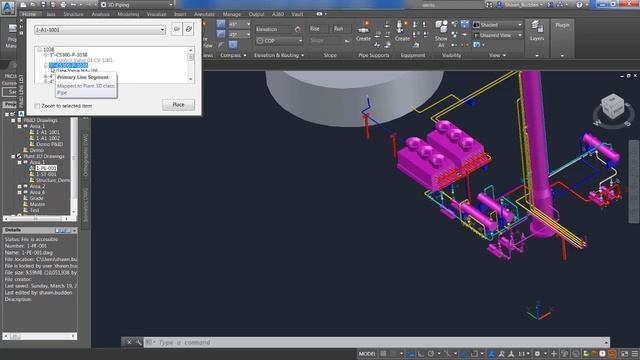Toggle grid display in status bar
Image resolution: width=640 pixels, height=360 pixels.
[x=383, y=353]
